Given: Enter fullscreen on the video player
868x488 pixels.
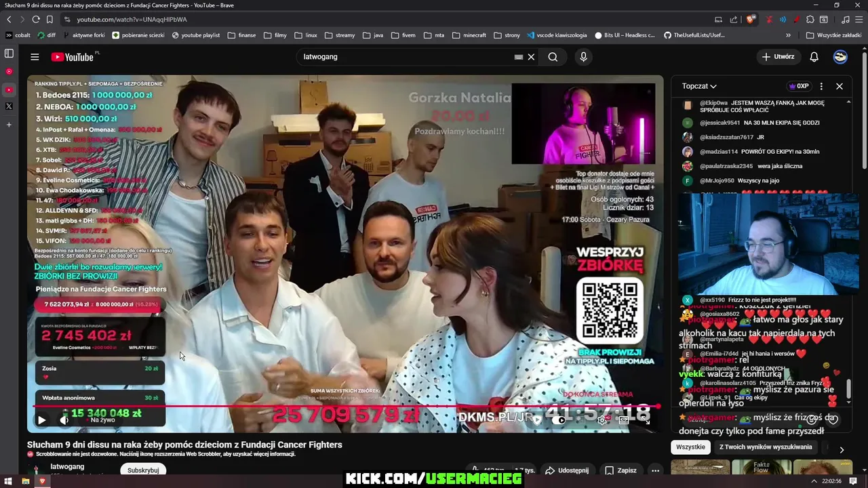Looking at the screenshot, I should tap(646, 420).
